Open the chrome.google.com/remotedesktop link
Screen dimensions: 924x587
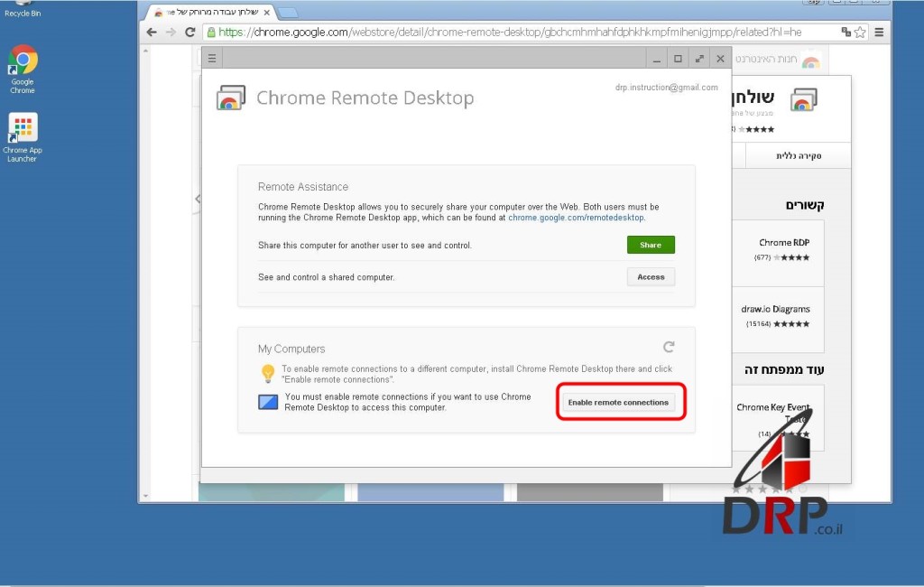[577, 218]
